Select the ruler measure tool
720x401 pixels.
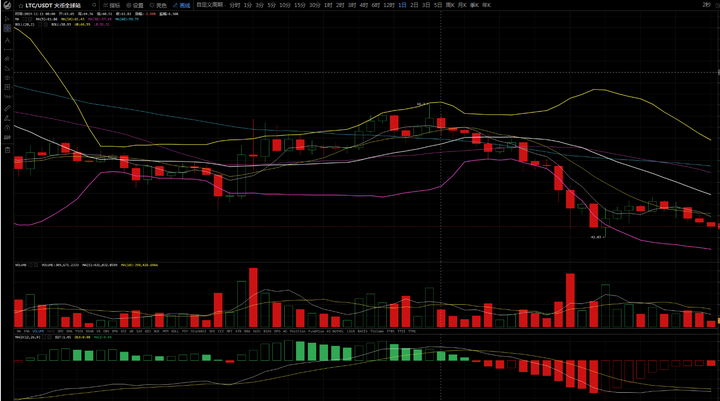click(x=7, y=108)
